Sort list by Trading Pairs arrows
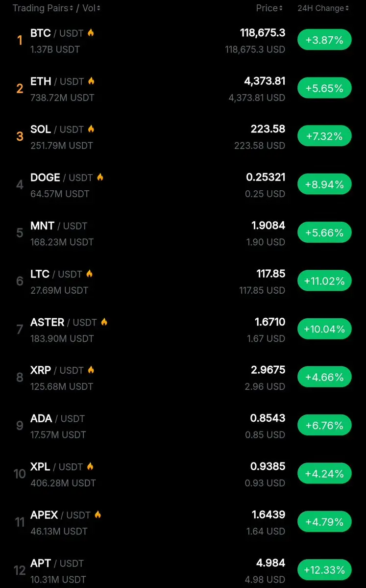The image size is (366, 588). tap(71, 8)
